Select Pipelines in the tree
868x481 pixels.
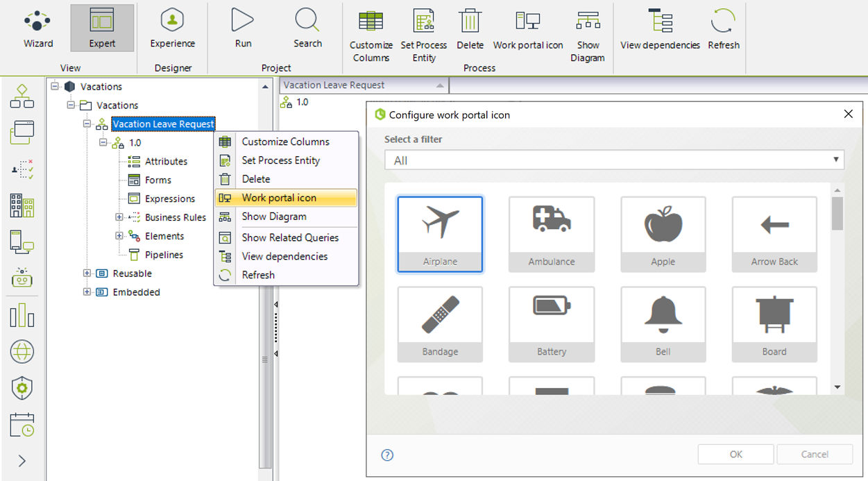pyautogui.click(x=164, y=255)
